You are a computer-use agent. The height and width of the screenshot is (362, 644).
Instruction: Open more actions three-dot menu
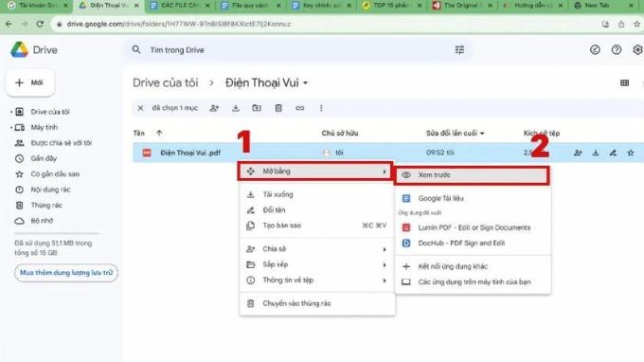click(x=321, y=108)
